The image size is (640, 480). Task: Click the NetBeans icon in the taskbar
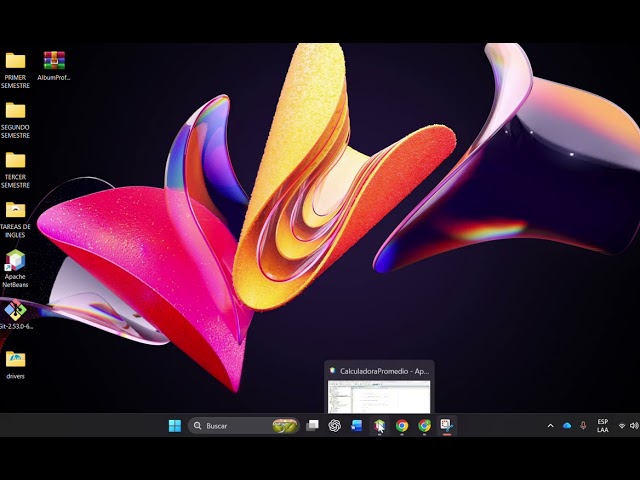pyautogui.click(x=379, y=426)
